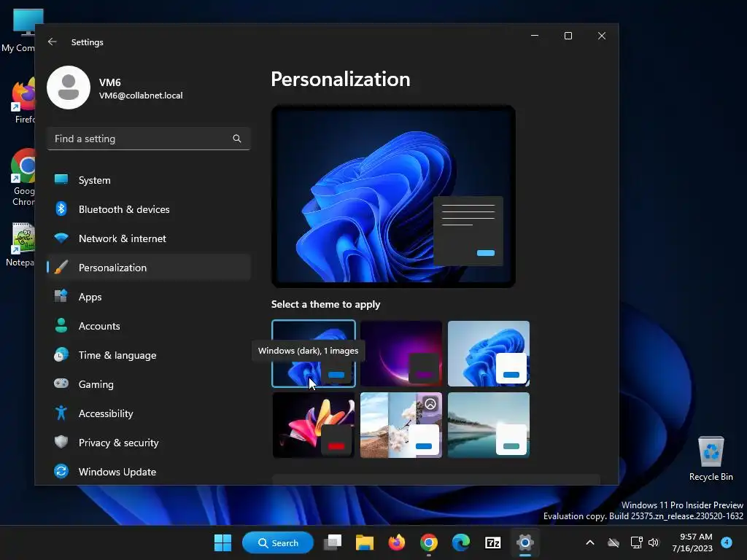This screenshot has width=747, height=560.
Task: Expand the hidden system tray icons
Action: click(x=589, y=542)
